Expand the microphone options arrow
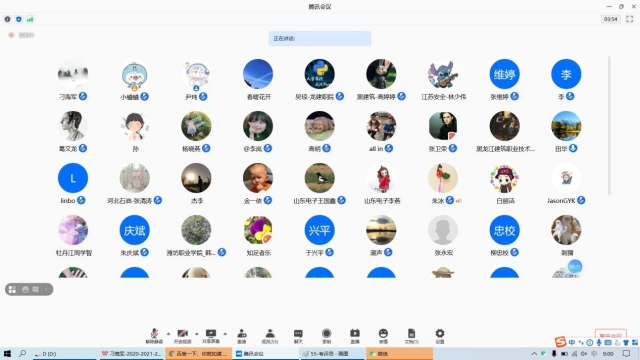 tap(168, 333)
